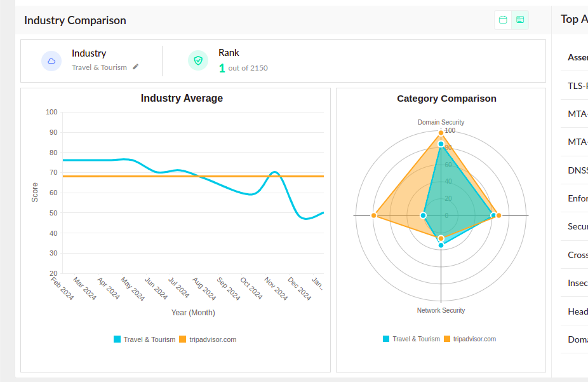This screenshot has width=588, height=382.
Task: Click the orange left-axis point on radar chart
Action: pos(374,216)
